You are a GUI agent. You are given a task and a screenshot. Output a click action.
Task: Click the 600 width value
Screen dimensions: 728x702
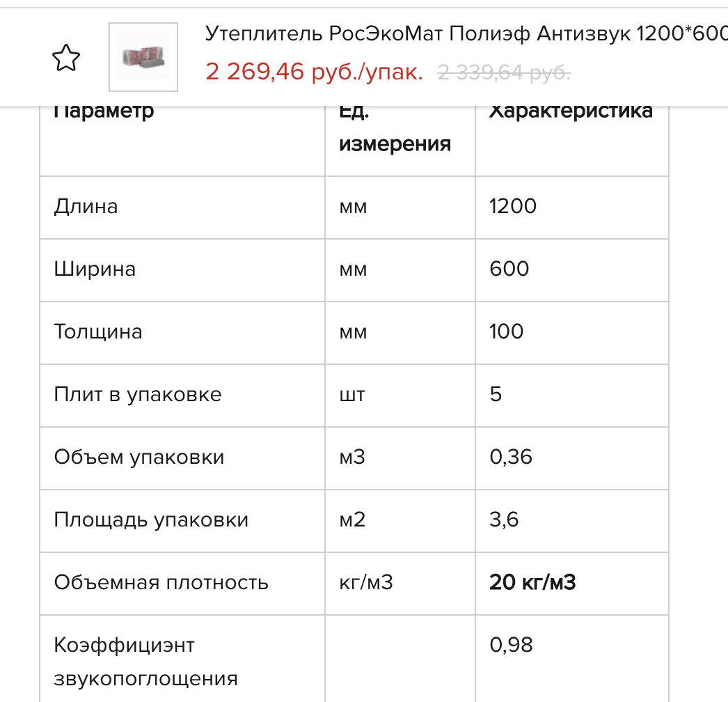pyautogui.click(x=509, y=269)
